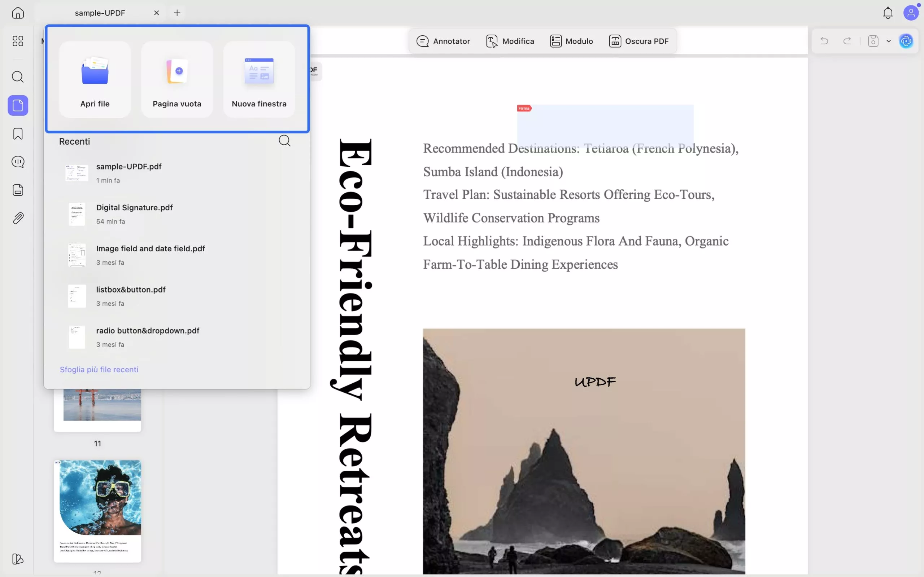
Task: Expand the save options dropdown arrow
Action: 889,41
